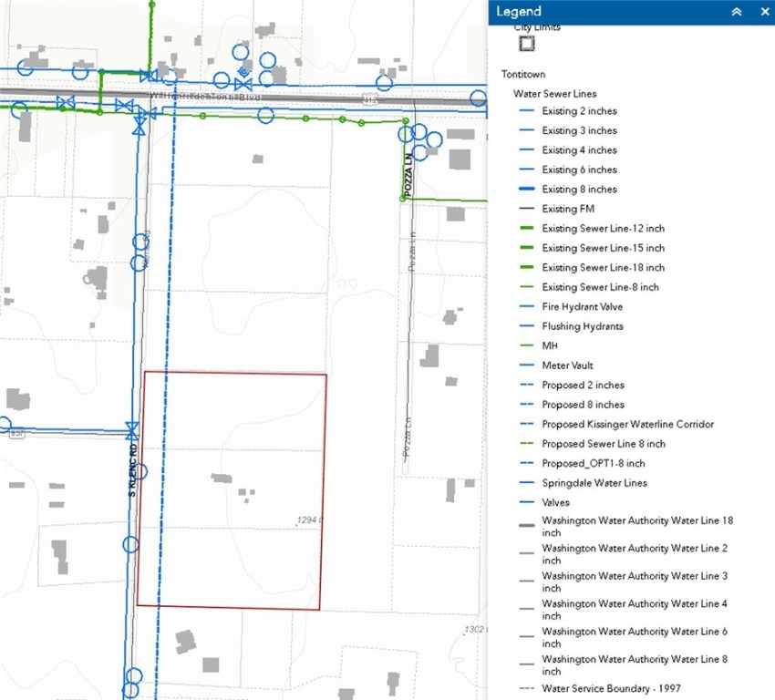Click the Existing Sewer Line-12 inch swatch
Viewport: 775px width, 700px height.
(x=527, y=229)
